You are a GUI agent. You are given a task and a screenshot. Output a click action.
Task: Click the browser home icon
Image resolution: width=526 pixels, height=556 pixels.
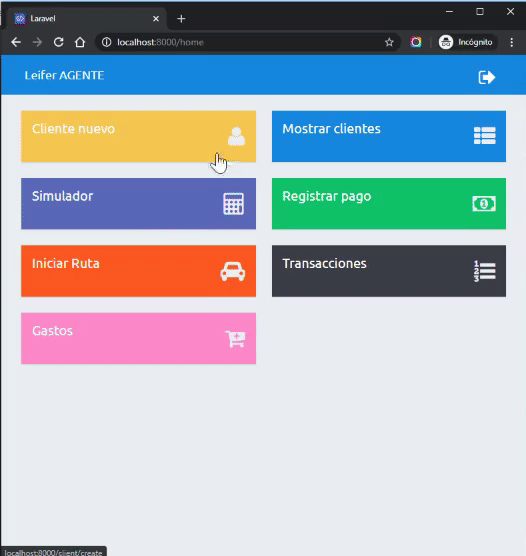coord(80,42)
